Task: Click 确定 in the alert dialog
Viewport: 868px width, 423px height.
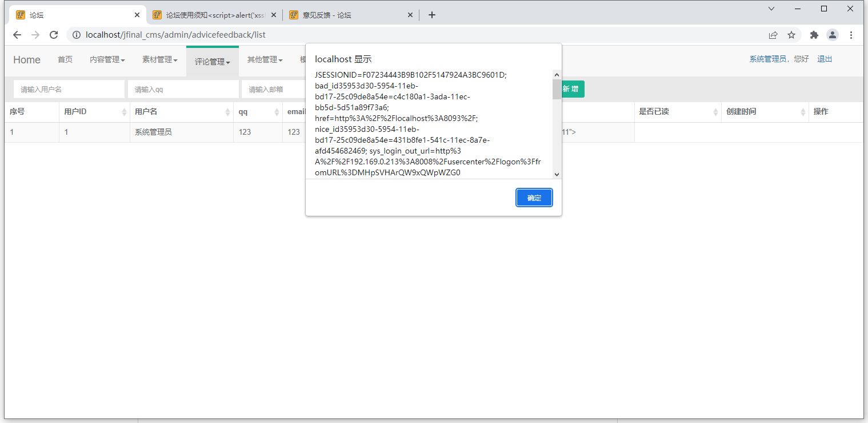Action: point(534,198)
